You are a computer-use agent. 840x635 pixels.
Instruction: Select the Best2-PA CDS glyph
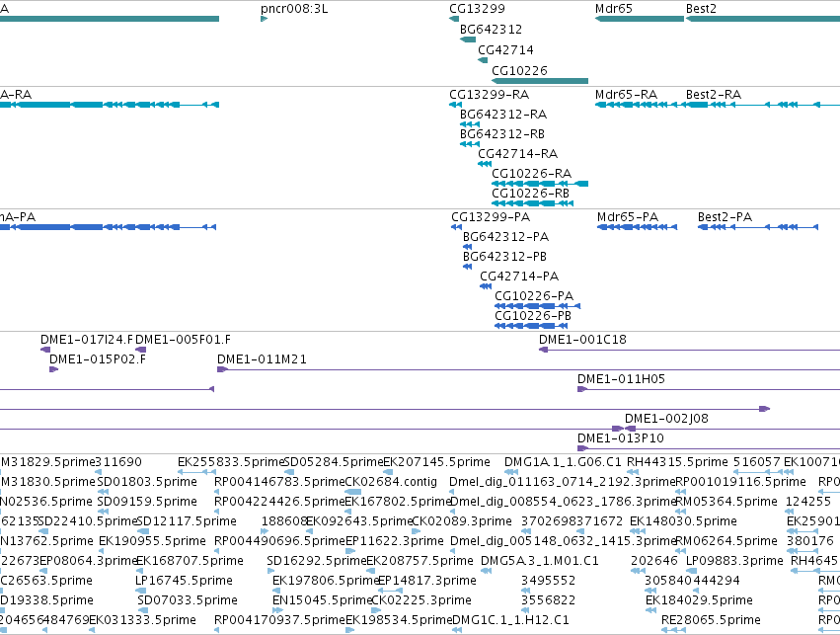point(758,227)
